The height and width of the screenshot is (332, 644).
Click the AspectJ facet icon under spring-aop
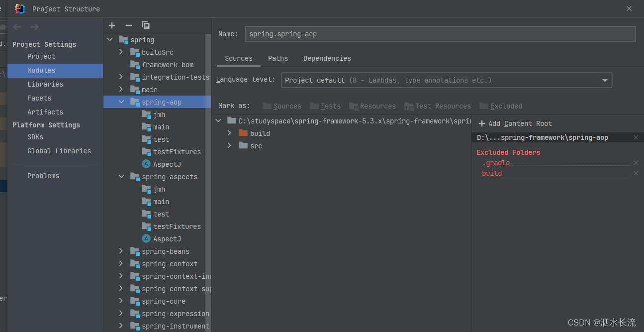click(x=146, y=164)
